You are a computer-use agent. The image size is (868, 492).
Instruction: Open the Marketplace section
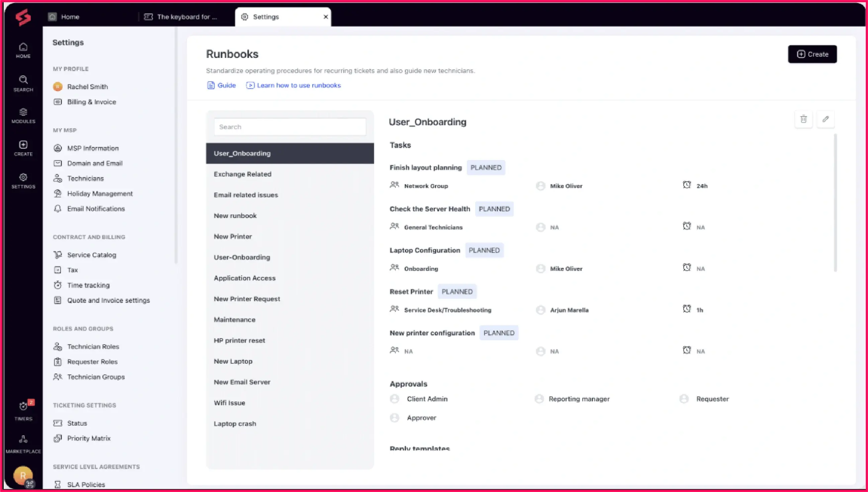coord(23,441)
